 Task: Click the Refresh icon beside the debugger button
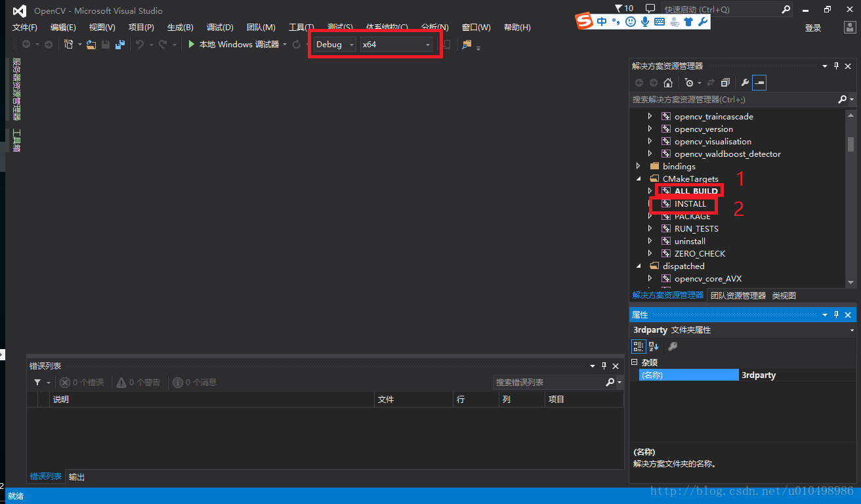coord(297,44)
